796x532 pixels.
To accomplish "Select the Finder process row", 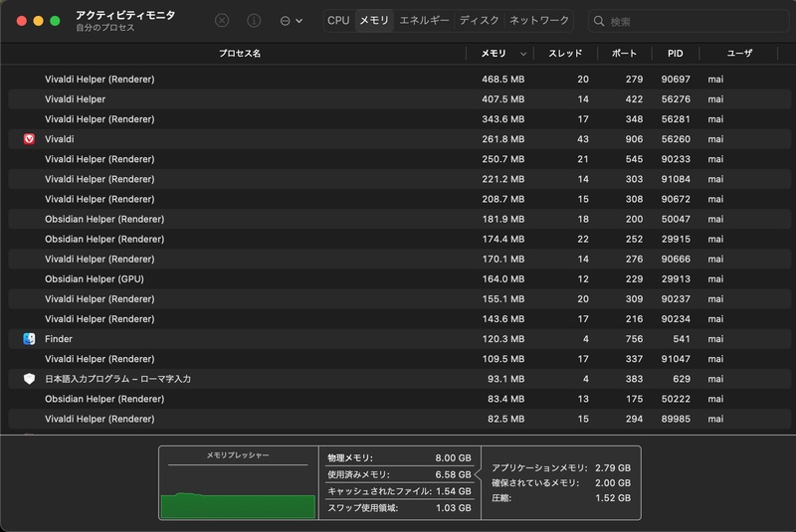I will (400, 339).
